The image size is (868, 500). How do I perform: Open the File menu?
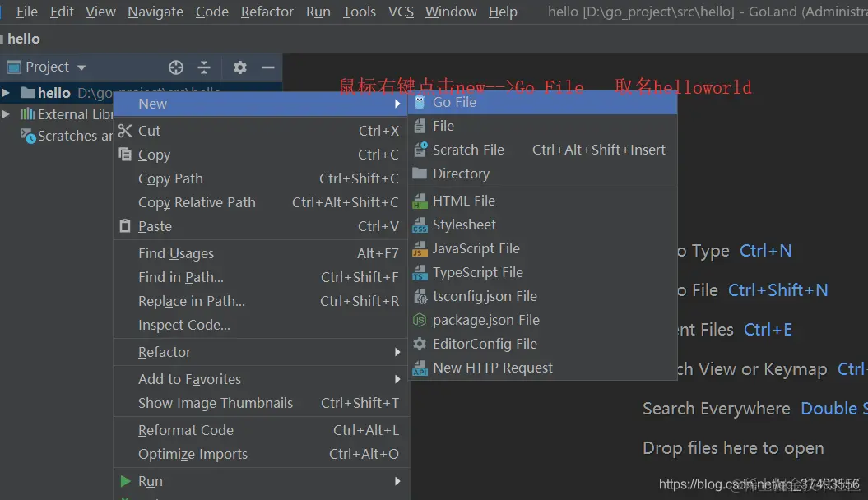(26, 12)
